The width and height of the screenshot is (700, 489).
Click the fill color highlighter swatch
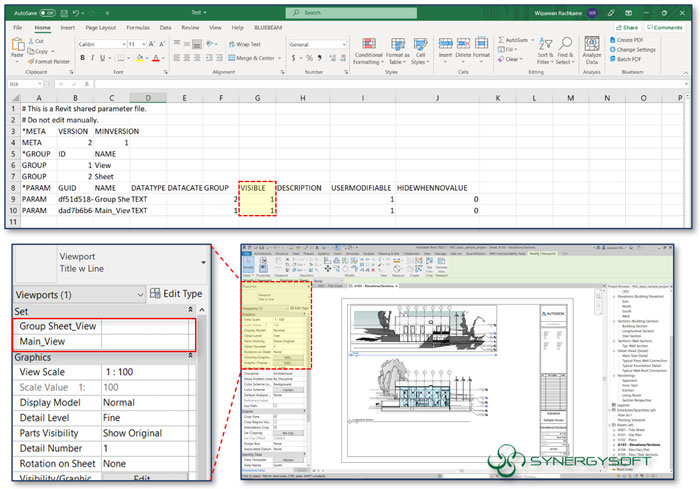coord(139,58)
